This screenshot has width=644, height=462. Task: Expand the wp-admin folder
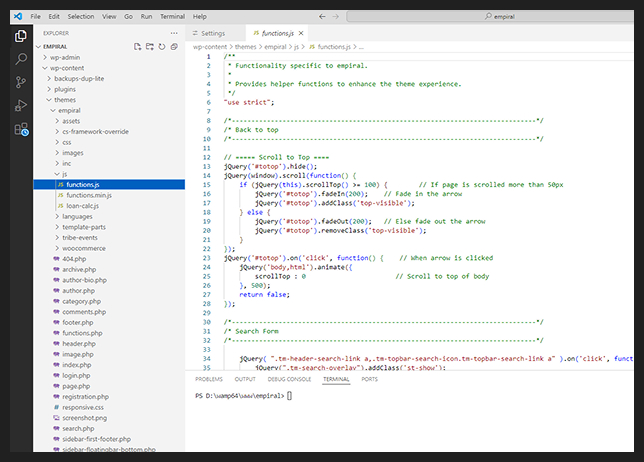(63, 57)
